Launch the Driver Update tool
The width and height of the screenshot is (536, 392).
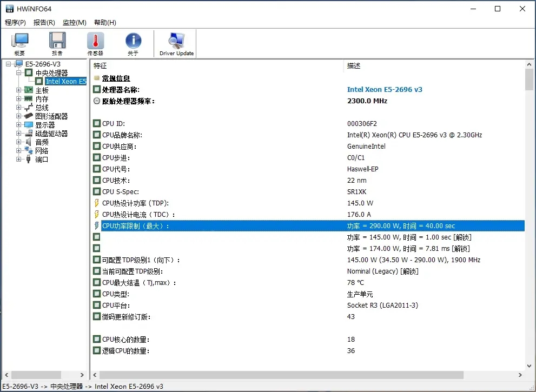176,44
